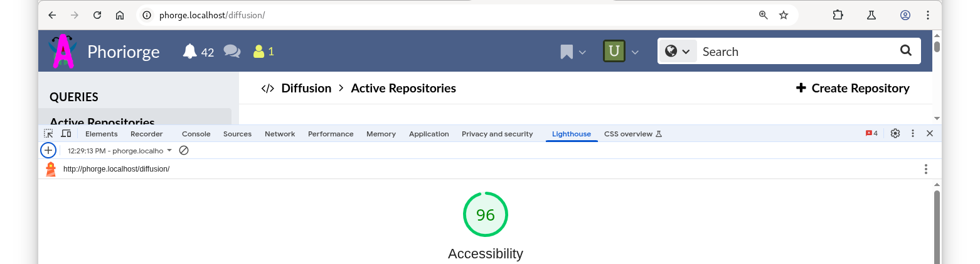Open the messages chat bubbles icon
The width and height of the screenshot is (980, 264).
click(232, 52)
